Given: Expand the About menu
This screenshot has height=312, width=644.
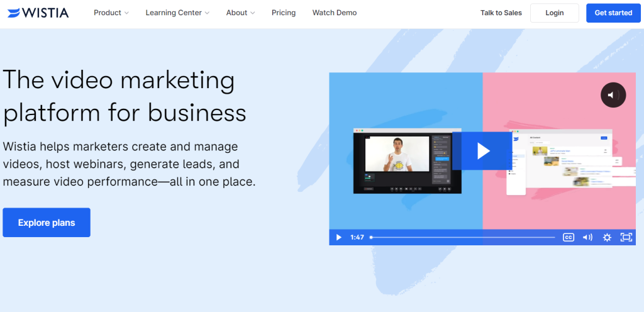Looking at the screenshot, I should pyautogui.click(x=240, y=13).
